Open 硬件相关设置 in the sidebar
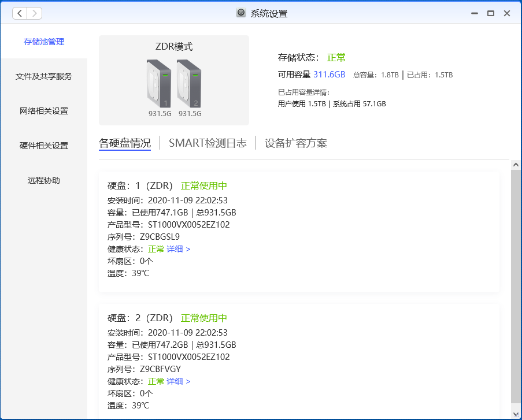This screenshot has width=522, height=420. (x=44, y=146)
